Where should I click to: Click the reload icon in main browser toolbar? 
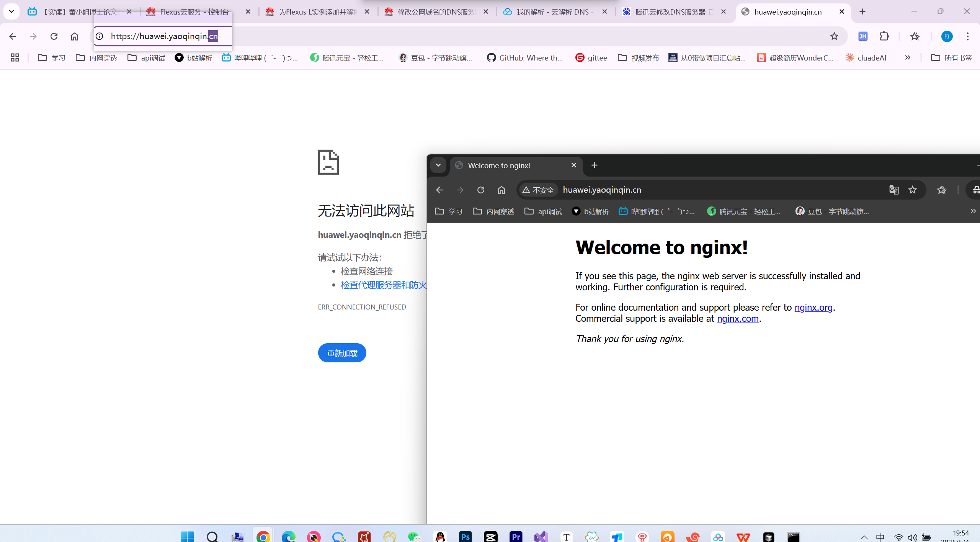(54, 36)
